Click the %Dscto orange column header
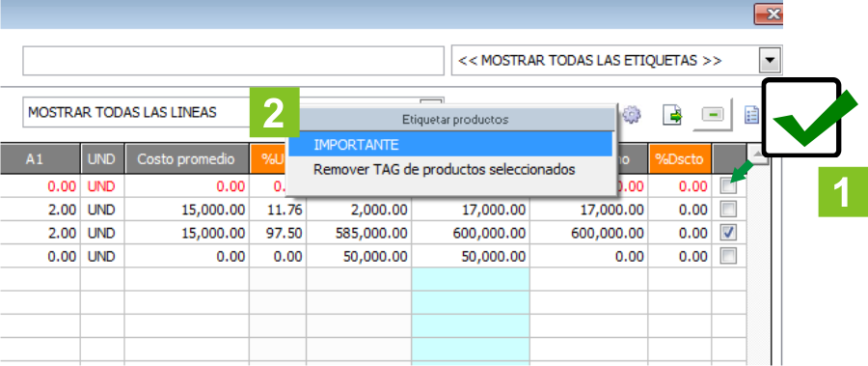Viewport: 868px width, 366px height. coord(679,159)
